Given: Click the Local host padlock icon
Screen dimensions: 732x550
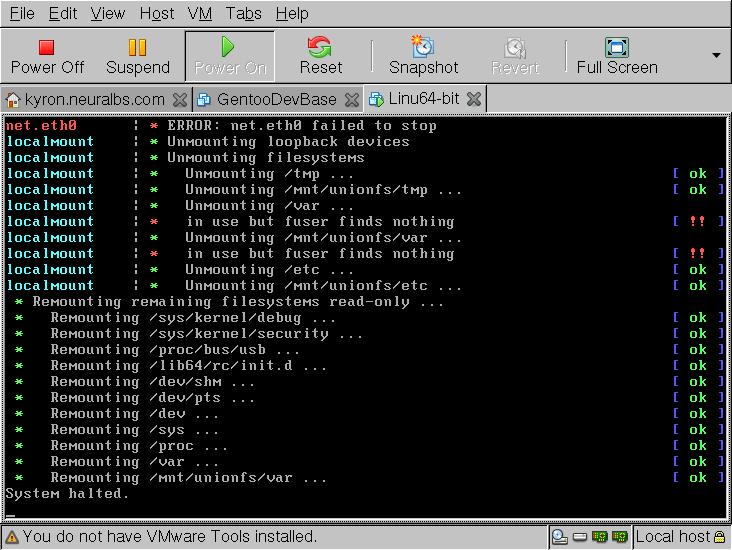Looking at the screenshot, I should click(721, 537).
